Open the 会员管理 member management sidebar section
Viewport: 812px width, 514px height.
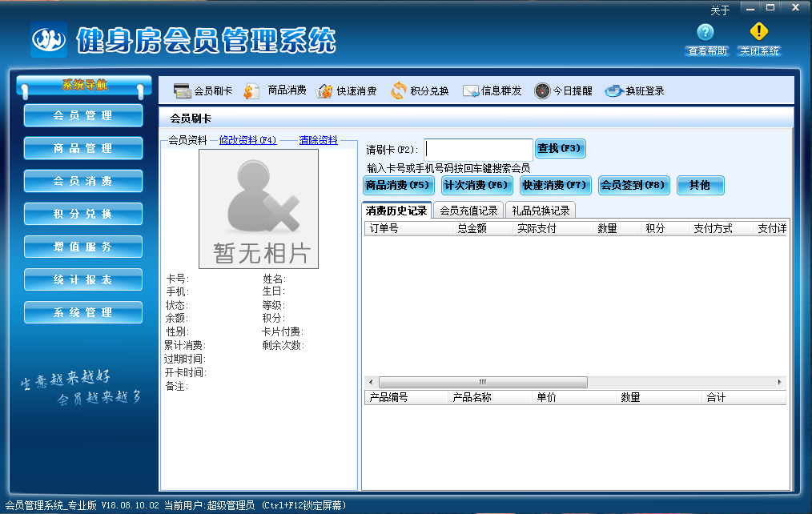click(82, 115)
